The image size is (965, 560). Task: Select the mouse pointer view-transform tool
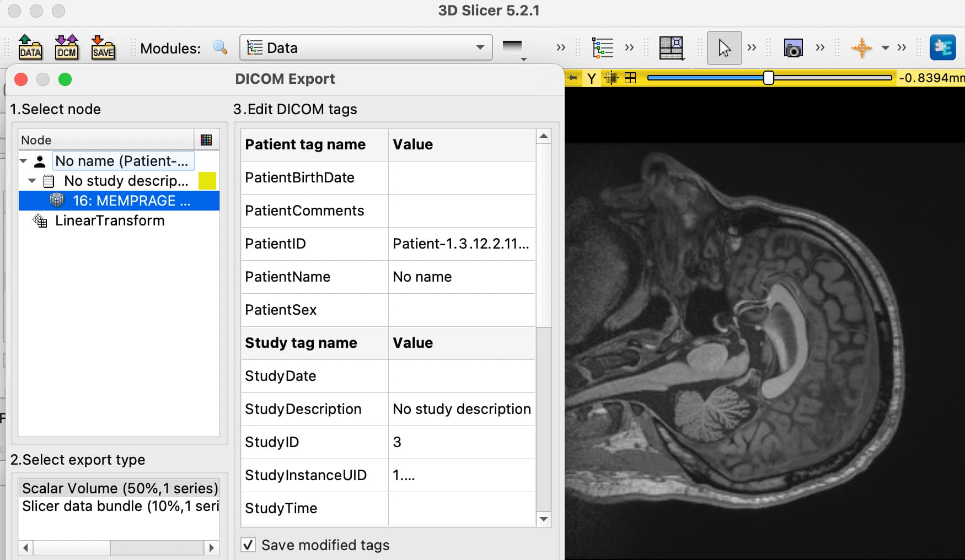point(725,48)
